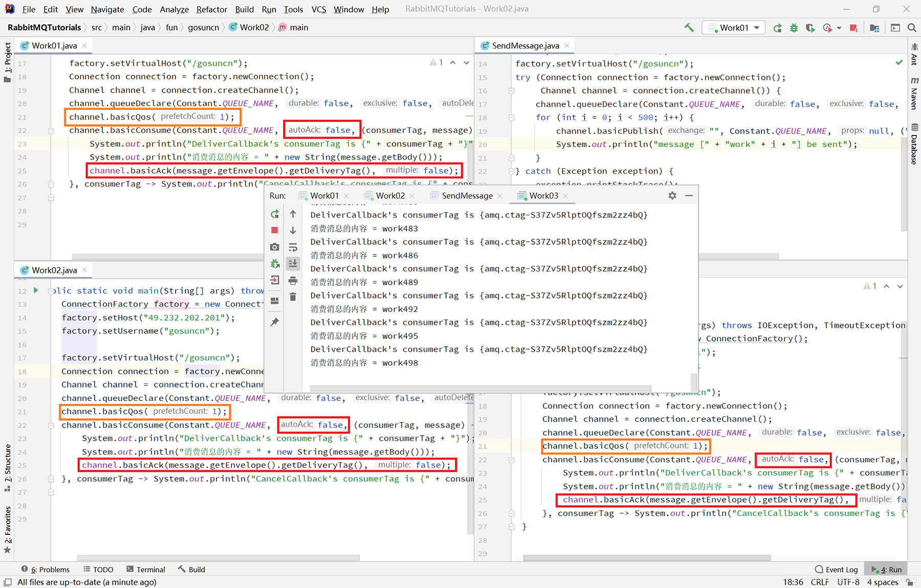The image size is (921, 588).
Task: Click gosuncn in the breadcrumb bar
Action: (x=203, y=28)
